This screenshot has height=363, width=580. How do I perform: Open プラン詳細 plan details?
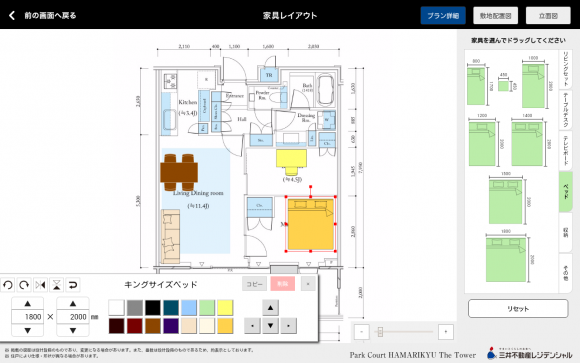[443, 16]
